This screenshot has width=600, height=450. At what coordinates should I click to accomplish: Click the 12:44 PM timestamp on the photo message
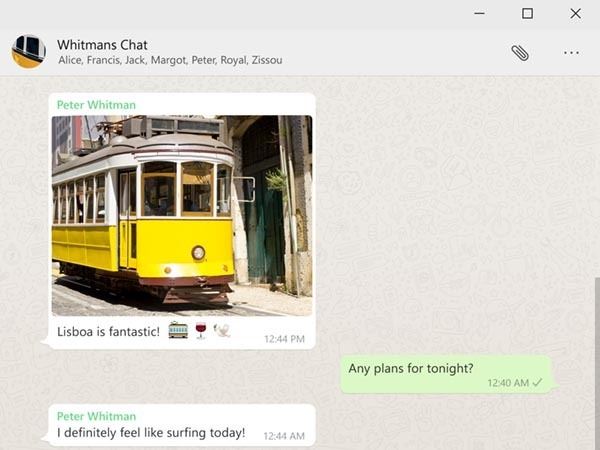284,339
